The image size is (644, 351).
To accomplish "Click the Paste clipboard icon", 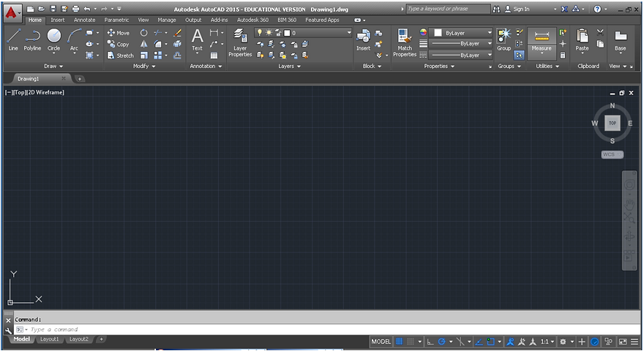I will pos(582,39).
